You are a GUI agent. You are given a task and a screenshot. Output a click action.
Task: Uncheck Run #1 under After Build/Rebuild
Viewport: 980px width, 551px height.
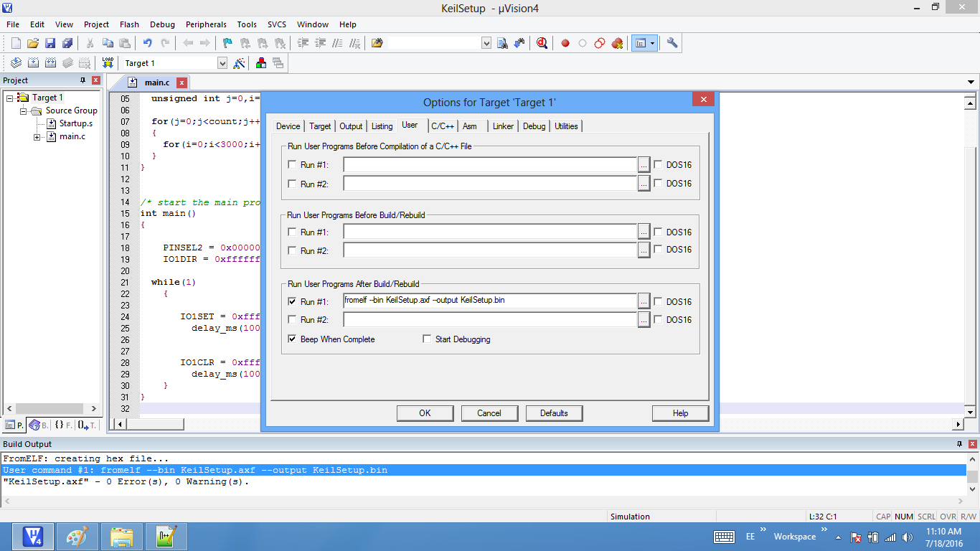point(292,301)
